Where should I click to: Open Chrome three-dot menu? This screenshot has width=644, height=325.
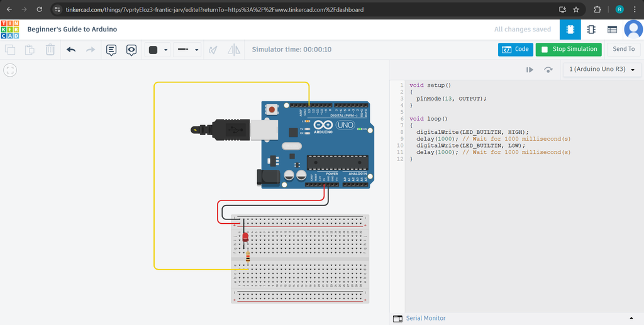point(635,9)
